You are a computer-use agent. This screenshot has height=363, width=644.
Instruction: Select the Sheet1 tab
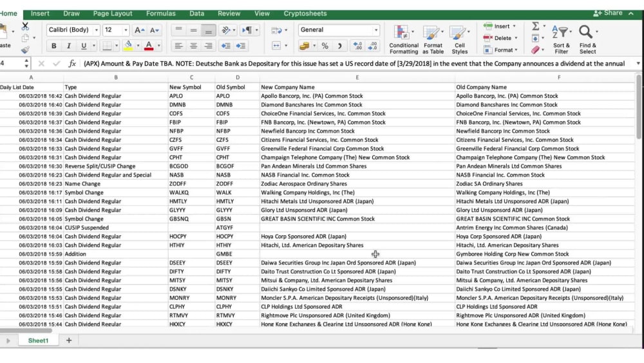38,341
